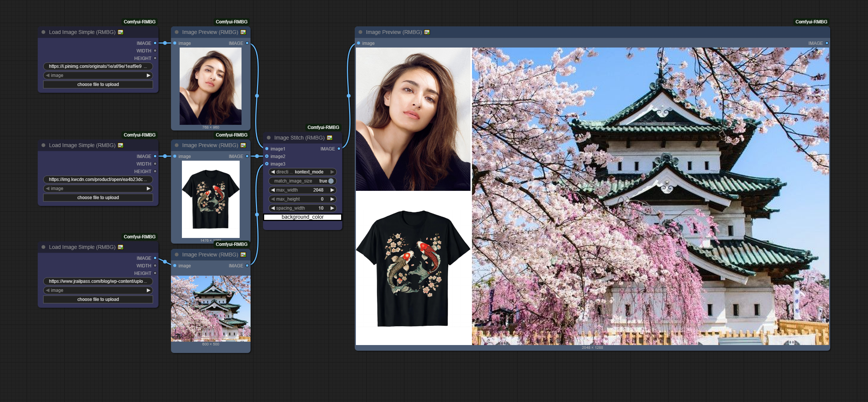Screen dimensions: 868x402
Task: Click the picture icon on the bottom Image Preview node
Action: coord(244,255)
